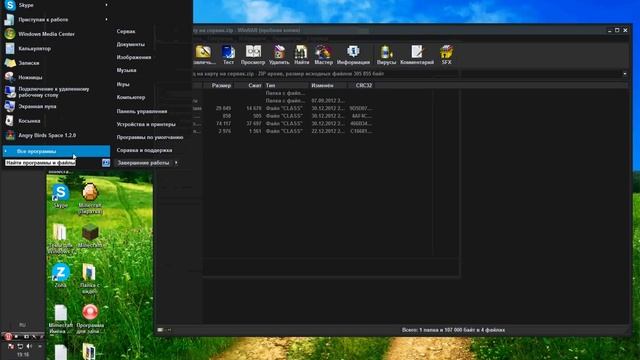Click the Skype desktop shortcut
Viewport: 640px width, 360px height.
pos(60,196)
